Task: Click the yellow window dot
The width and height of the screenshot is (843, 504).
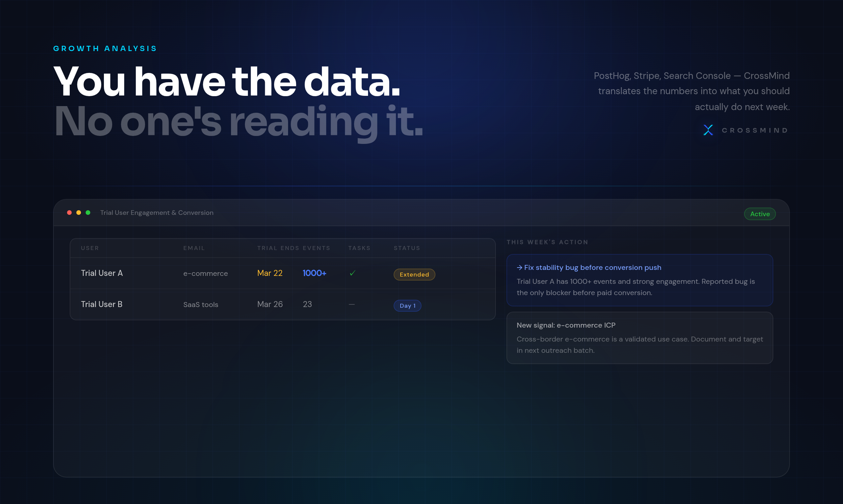Action: tap(79, 213)
